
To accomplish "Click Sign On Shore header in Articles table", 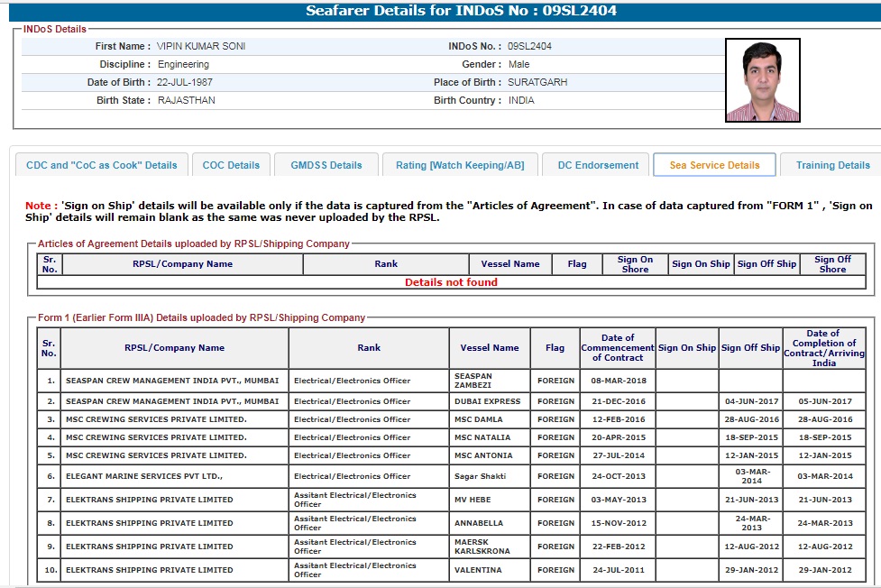I will coord(635,264).
